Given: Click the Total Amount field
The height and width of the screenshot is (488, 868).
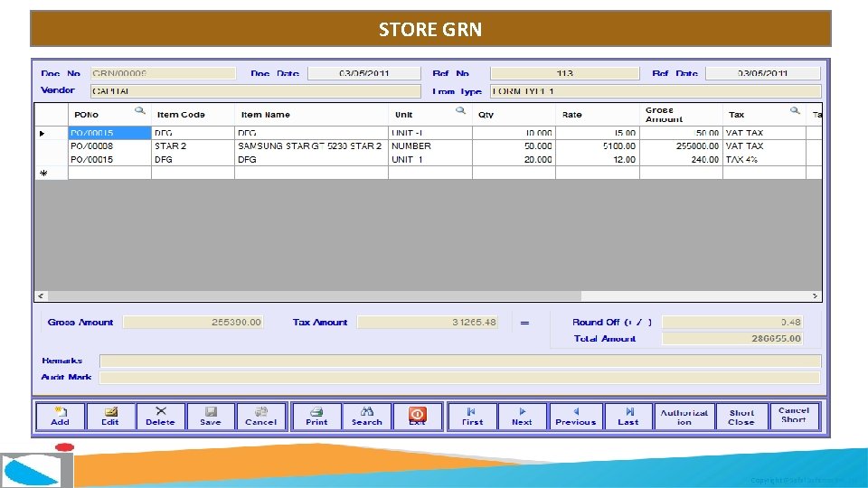Looking at the screenshot, I should pyautogui.click(x=732, y=338).
